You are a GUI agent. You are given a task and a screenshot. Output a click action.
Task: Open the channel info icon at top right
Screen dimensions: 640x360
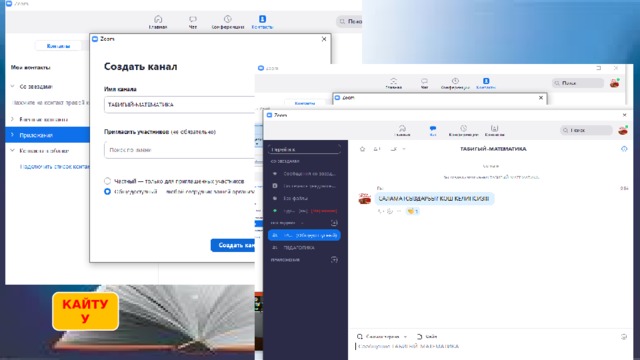pos(624,149)
